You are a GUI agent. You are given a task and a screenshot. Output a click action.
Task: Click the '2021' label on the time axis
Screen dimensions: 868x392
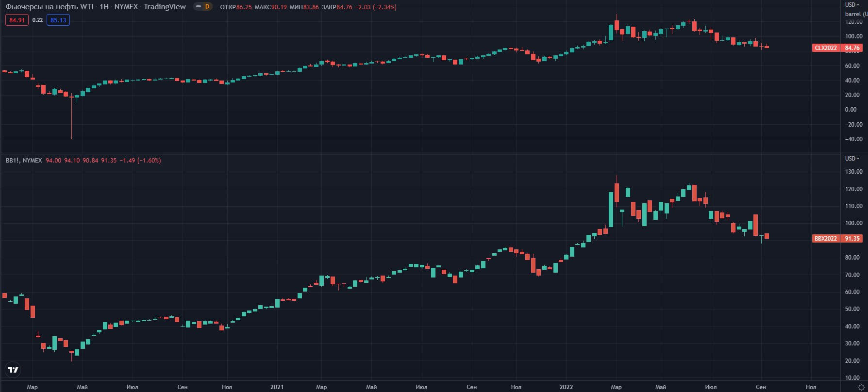277,387
